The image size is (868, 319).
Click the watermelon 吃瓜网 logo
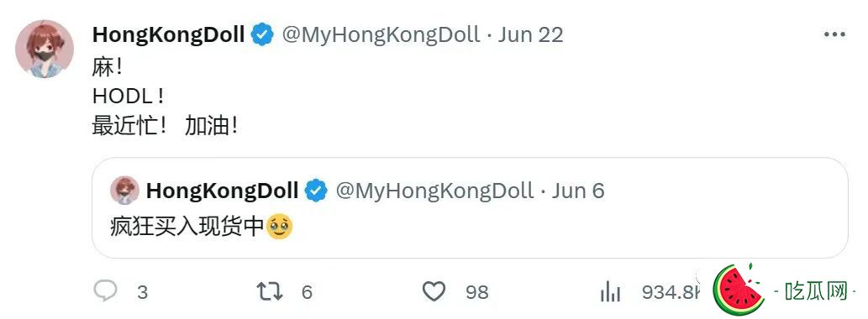point(781,290)
